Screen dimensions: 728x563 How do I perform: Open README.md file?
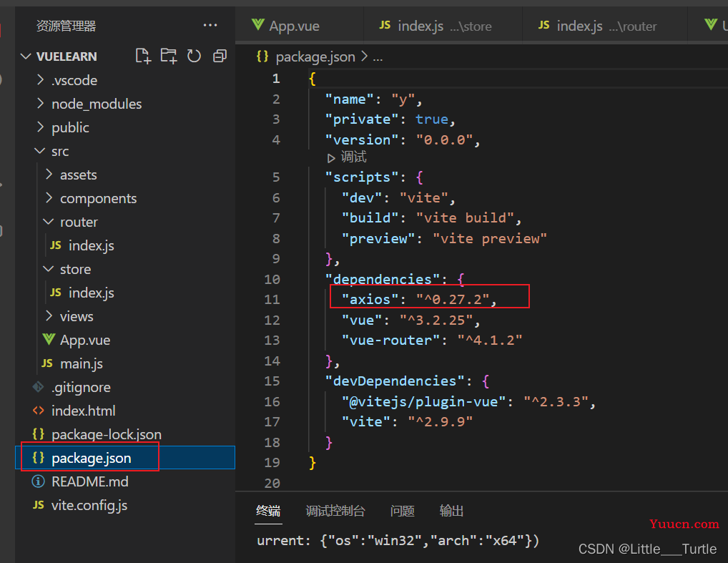(89, 481)
